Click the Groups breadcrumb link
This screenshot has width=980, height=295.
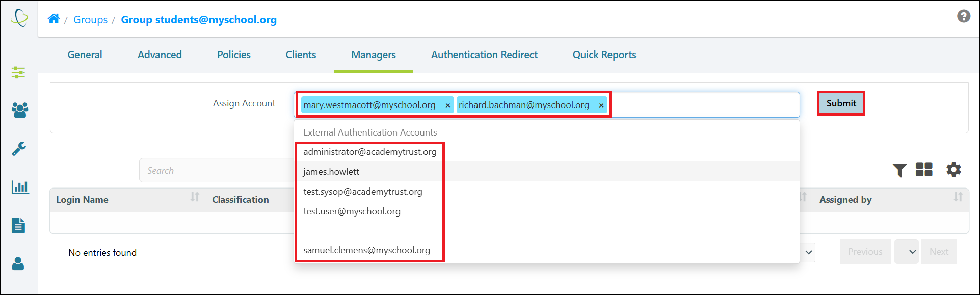(x=90, y=20)
